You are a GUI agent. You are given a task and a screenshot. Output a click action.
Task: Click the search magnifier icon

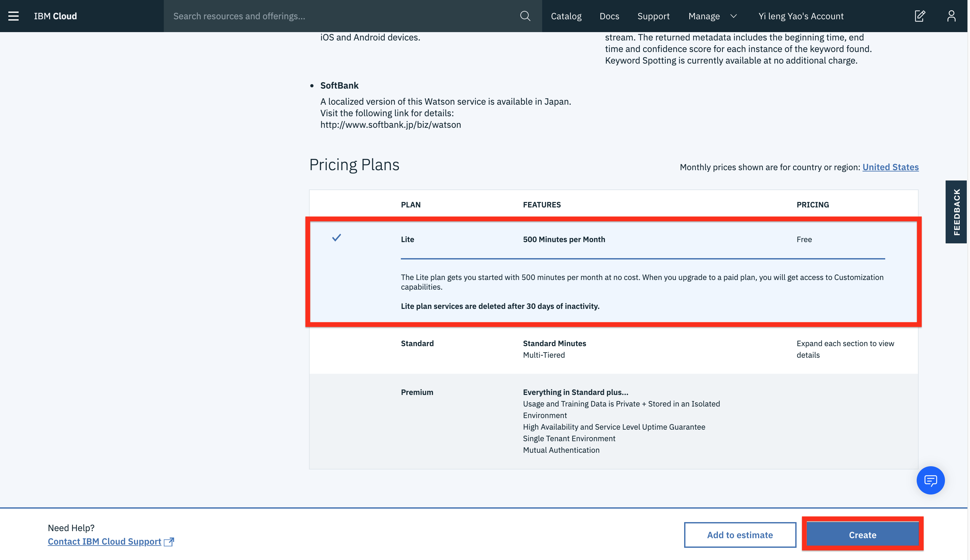[525, 16]
